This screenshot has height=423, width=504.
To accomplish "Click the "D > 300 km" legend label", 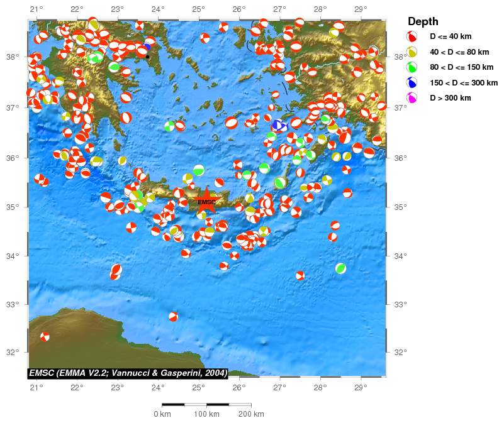I will coord(450,97).
